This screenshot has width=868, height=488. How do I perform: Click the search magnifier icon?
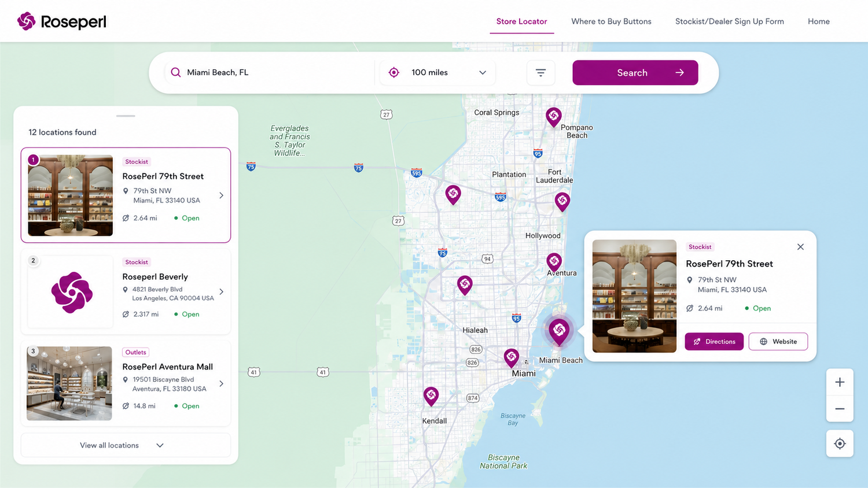(x=176, y=72)
